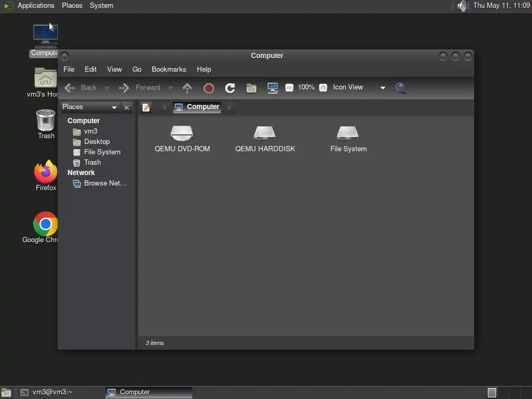Image resolution: width=532 pixels, height=399 pixels.
Task: Open the Places panel menu
Action: tap(72, 6)
